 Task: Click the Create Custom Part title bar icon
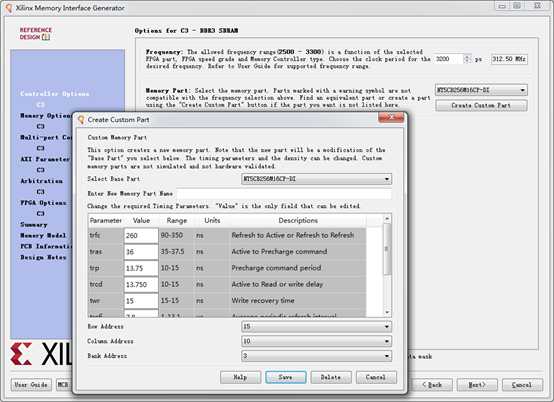coord(81,120)
